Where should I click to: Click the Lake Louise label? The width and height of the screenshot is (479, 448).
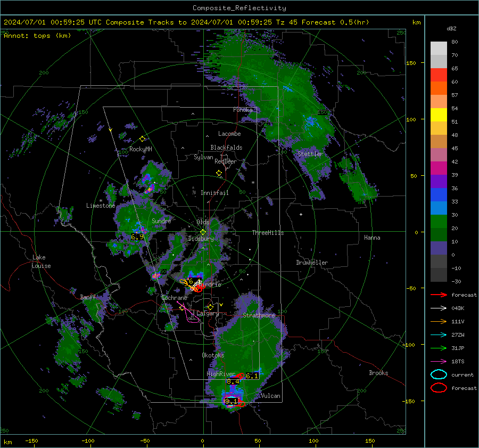[x=41, y=262]
